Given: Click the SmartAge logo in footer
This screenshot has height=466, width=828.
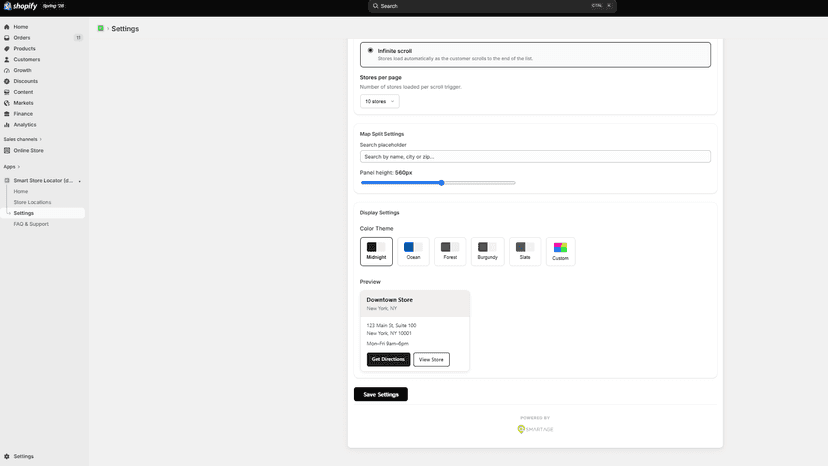Looking at the screenshot, I should pos(535,429).
